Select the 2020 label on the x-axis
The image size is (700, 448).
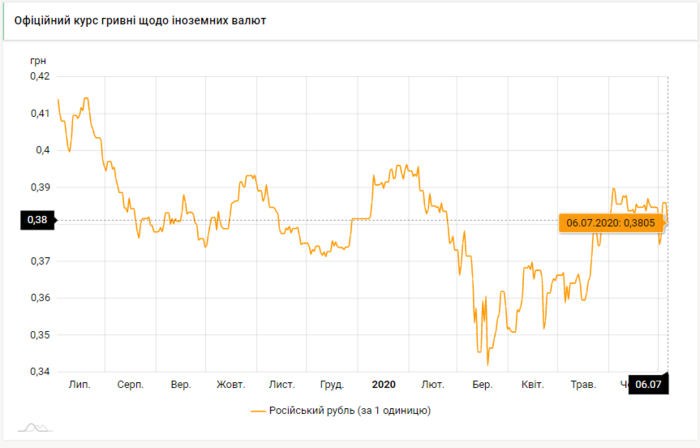click(384, 384)
